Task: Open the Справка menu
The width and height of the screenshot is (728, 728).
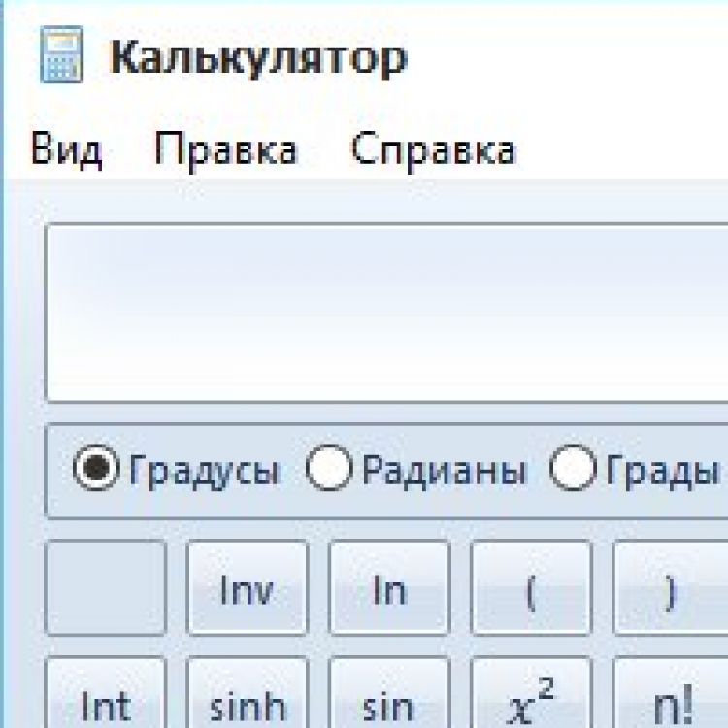Action: click(x=433, y=150)
